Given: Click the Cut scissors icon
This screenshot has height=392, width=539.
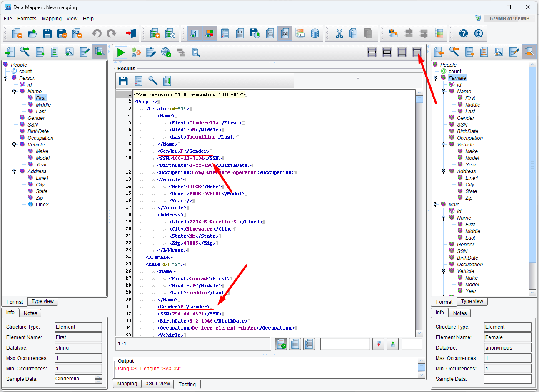Looking at the screenshot, I should point(339,34).
